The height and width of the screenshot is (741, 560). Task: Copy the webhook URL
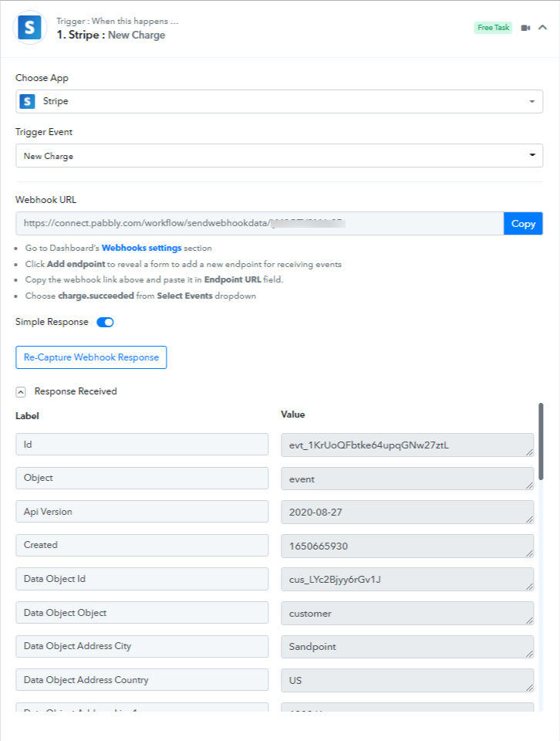[x=523, y=224]
